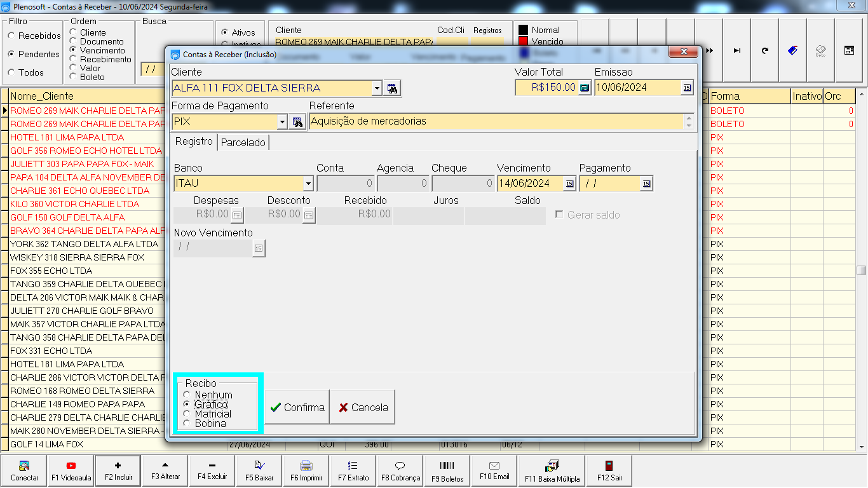Click the Valor Total R$150.00 field
Image resolution: width=868 pixels, height=488 pixels.
[546, 88]
